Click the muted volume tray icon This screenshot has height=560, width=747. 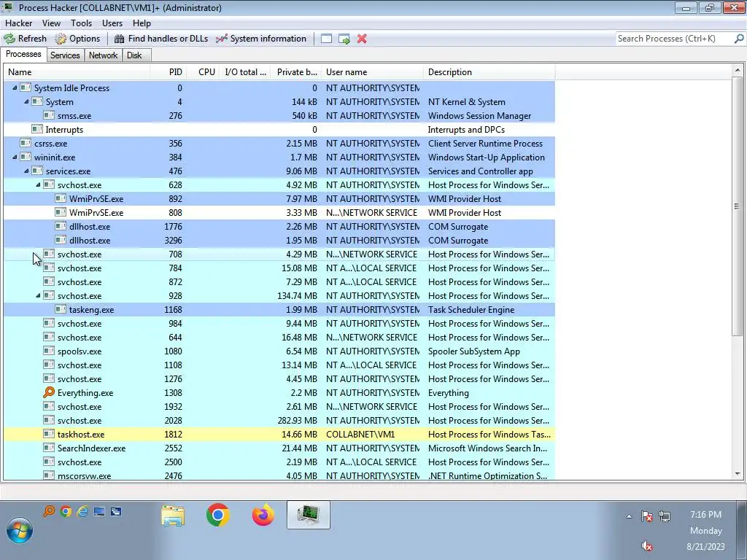(646, 545)
